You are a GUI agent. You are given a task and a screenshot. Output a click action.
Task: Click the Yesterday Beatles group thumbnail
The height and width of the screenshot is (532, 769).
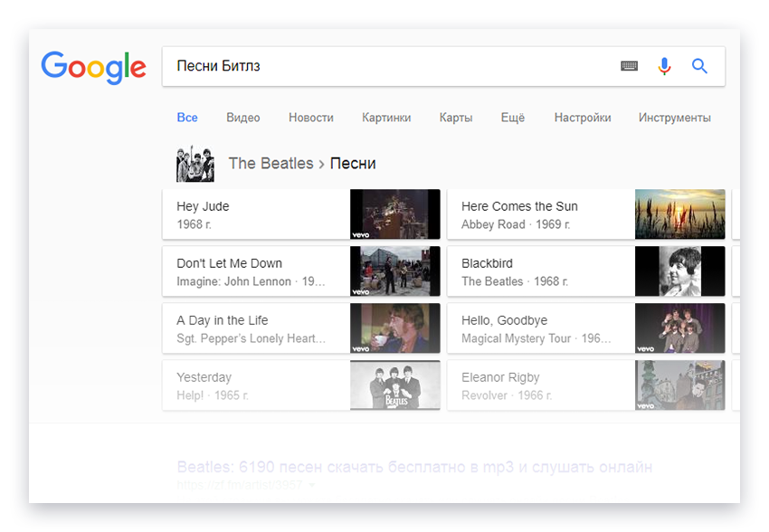pyautogui.click(x=395, y=385)
